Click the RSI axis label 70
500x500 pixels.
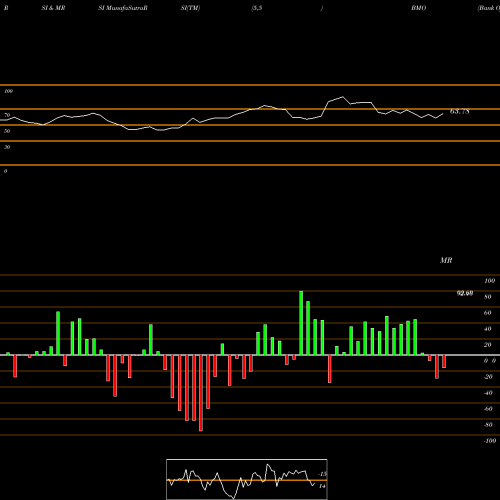coord(7,115)
